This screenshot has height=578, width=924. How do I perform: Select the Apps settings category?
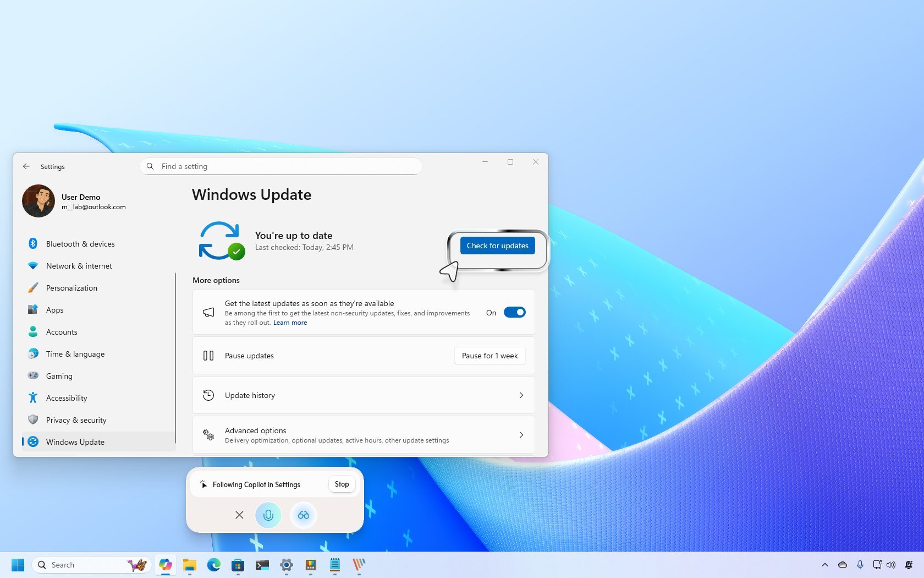tap(54, 309)
